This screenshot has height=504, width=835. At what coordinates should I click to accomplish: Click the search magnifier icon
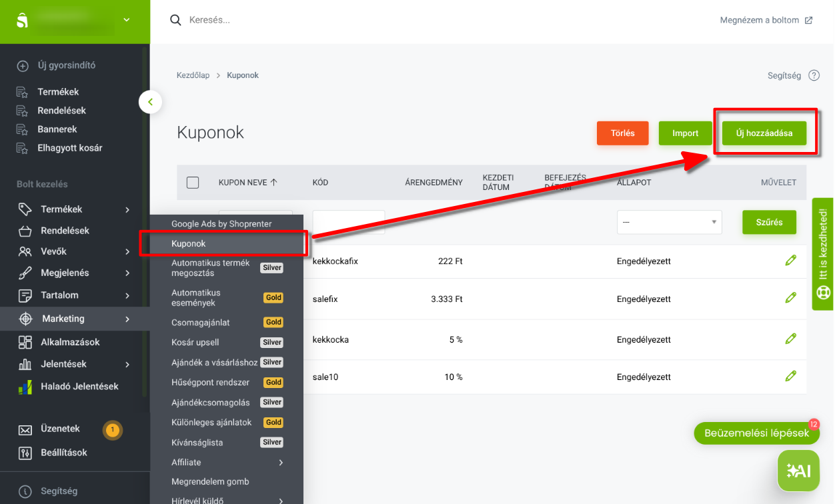176,20
